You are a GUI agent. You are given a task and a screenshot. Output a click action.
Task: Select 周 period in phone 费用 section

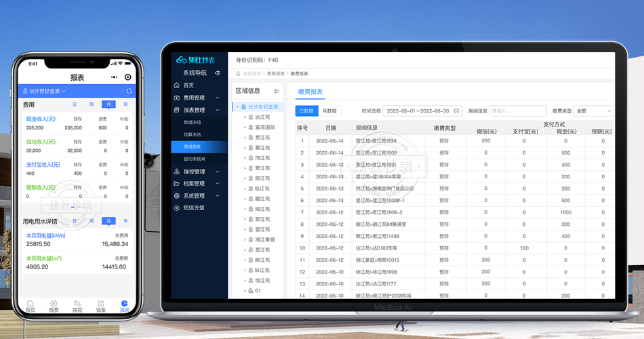[92, 105]
